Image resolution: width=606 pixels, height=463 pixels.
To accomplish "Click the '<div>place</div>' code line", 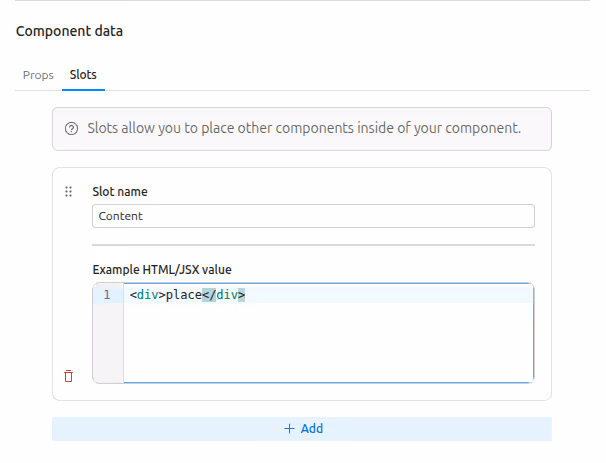I will coord(187,295).
